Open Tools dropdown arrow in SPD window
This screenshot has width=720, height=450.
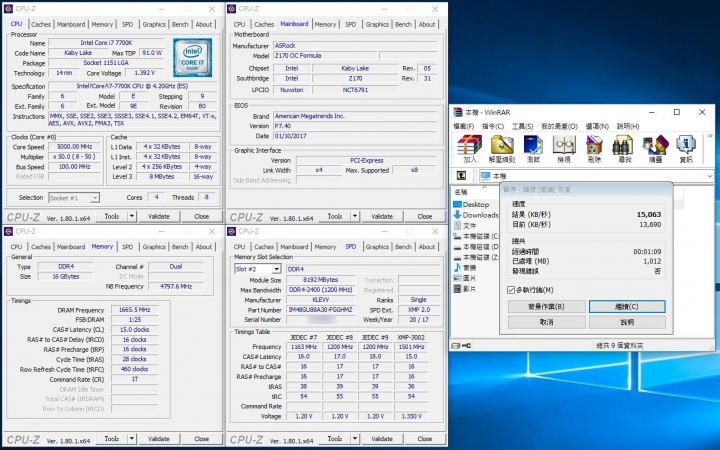[x=355, y=439]
